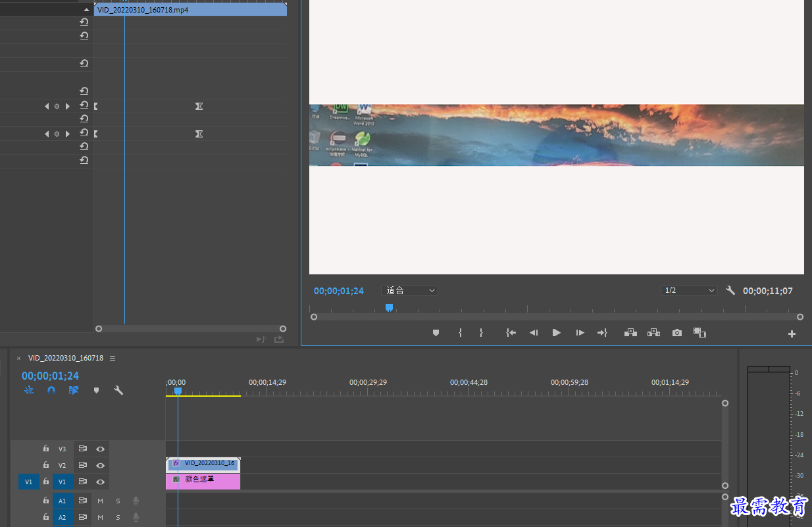Toggle the V2 track lock
The image size is (812, 527).
46,465
